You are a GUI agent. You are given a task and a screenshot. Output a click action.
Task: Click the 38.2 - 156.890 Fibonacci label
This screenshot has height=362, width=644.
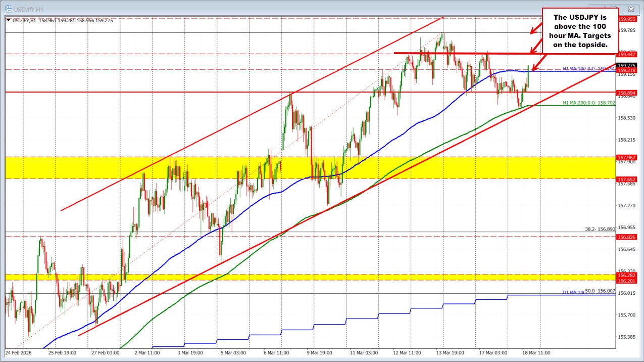tap(596, 229)
